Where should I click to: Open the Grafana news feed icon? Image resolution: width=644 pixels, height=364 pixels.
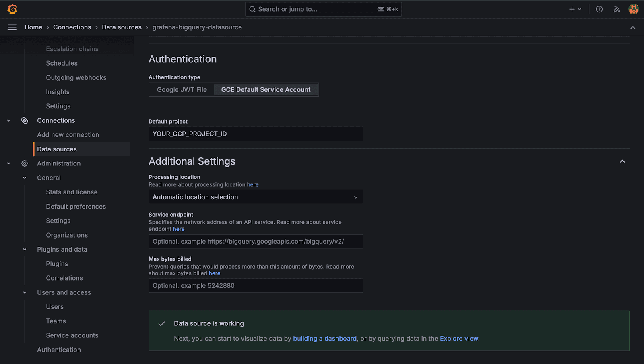point(616,9)
